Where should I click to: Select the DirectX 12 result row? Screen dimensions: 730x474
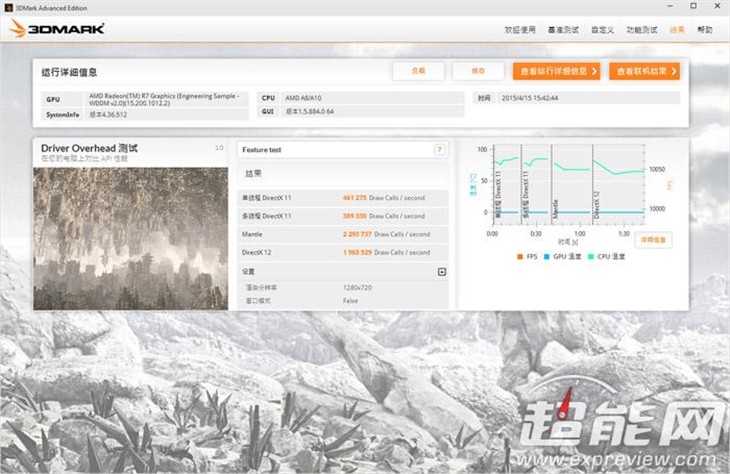coord(343,252)
